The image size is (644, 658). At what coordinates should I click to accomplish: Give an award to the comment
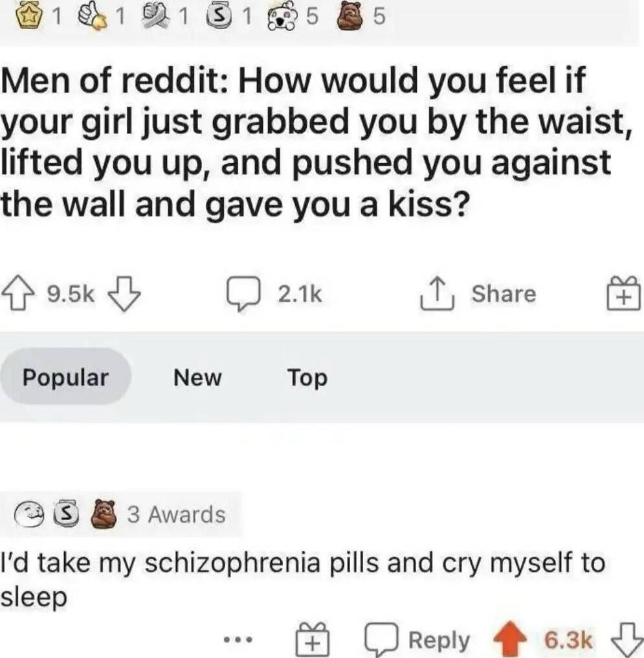point(313,639)
